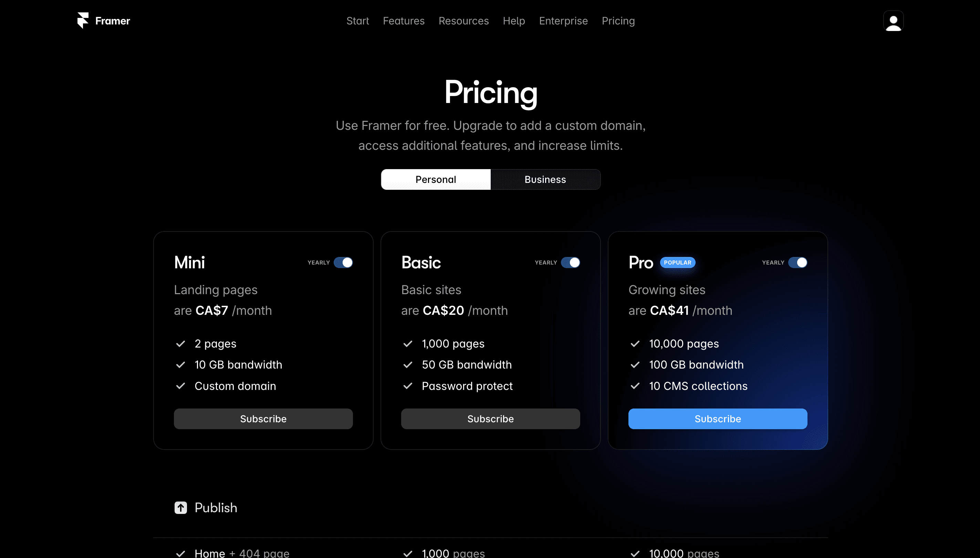Toggle yearly billing on the Mini plan
The height and width of the screenshot is (558, 980).
pyautogui.click(x=343, y=262)
